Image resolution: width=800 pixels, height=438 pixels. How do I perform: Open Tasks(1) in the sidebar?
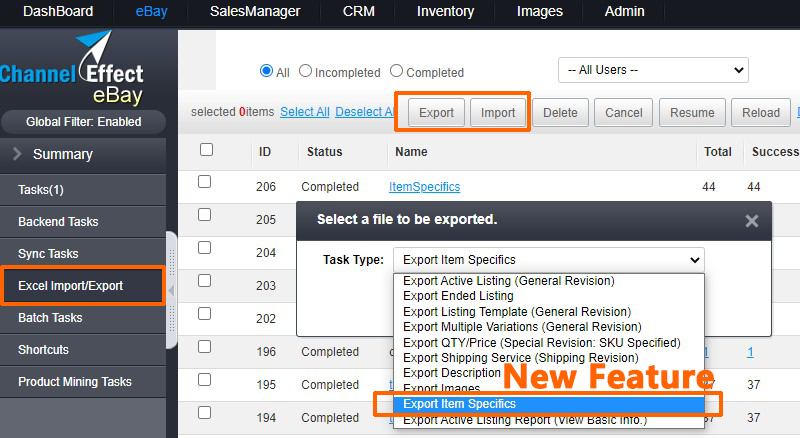pos(83,190)
